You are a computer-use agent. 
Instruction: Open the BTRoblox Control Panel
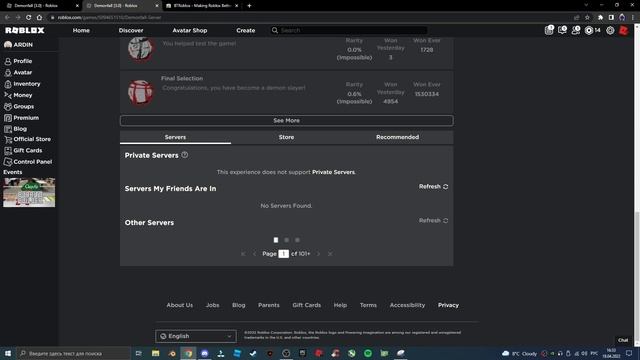pos(28,162)
